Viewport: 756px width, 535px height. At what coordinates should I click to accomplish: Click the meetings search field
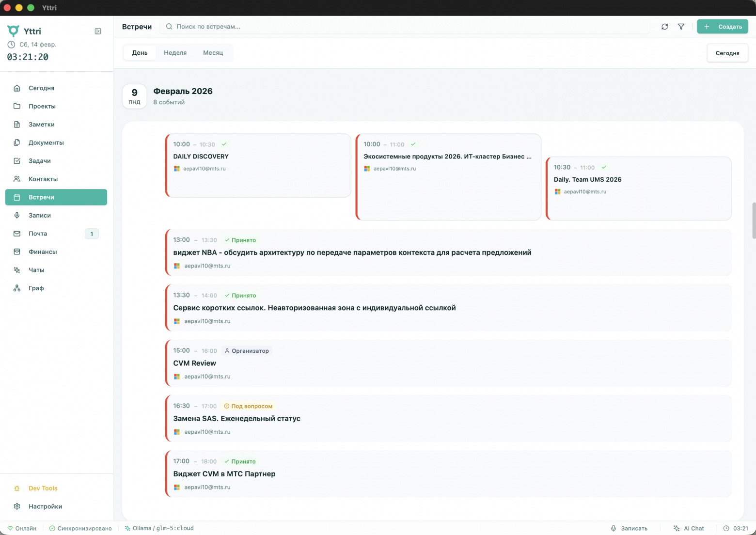(x=407, y=27)
